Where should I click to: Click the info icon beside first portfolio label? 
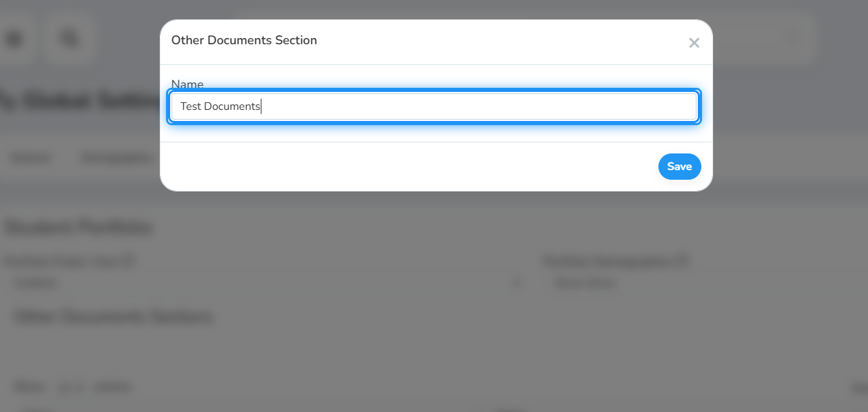127,261
